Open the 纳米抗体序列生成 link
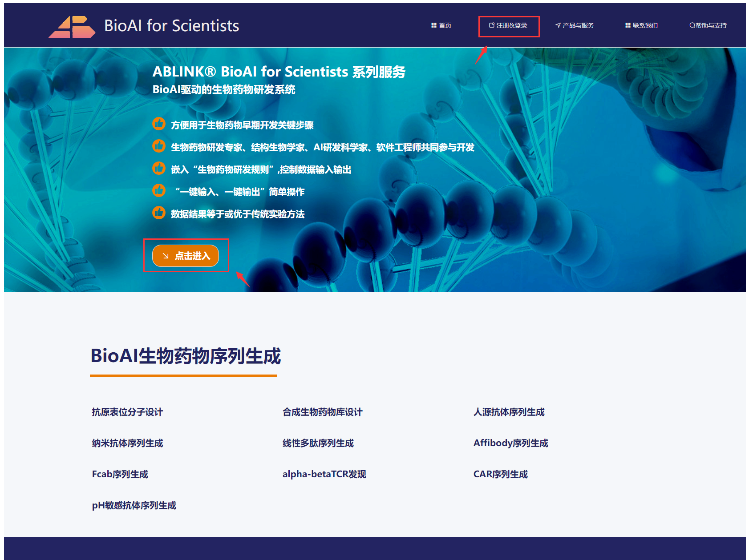Viewport: 749px width, 560px height. pos(127,443)
